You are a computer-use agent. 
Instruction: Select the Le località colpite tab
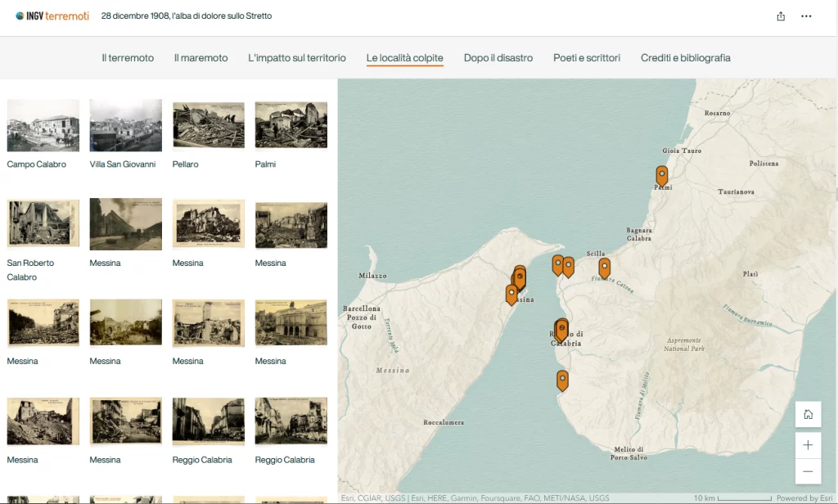click(x=404, y=58)
